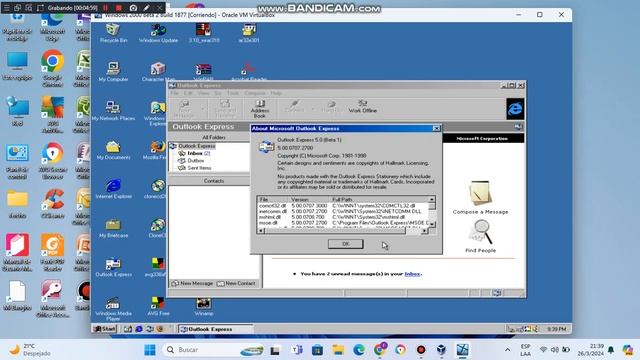Click the Windows 11 Start button
The height and width of the screenshot is (360, 640).
(x=150, y=350)
